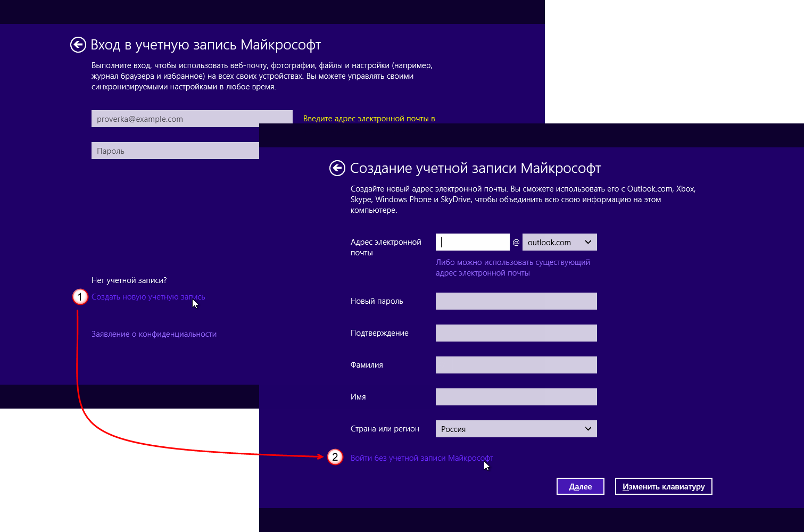
Task: Click heading Вход в учетную запись Майкрософт
Action: click(x=206, y=45)
